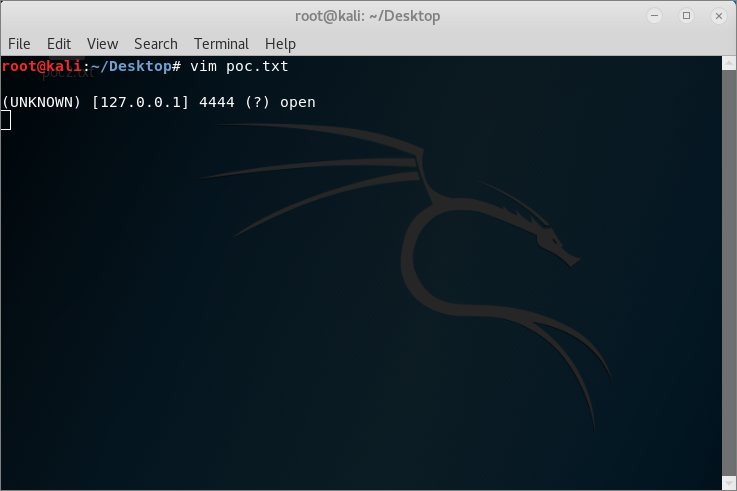Open the Help menu
Screen dimensions: 737x491
coord(280,44)
